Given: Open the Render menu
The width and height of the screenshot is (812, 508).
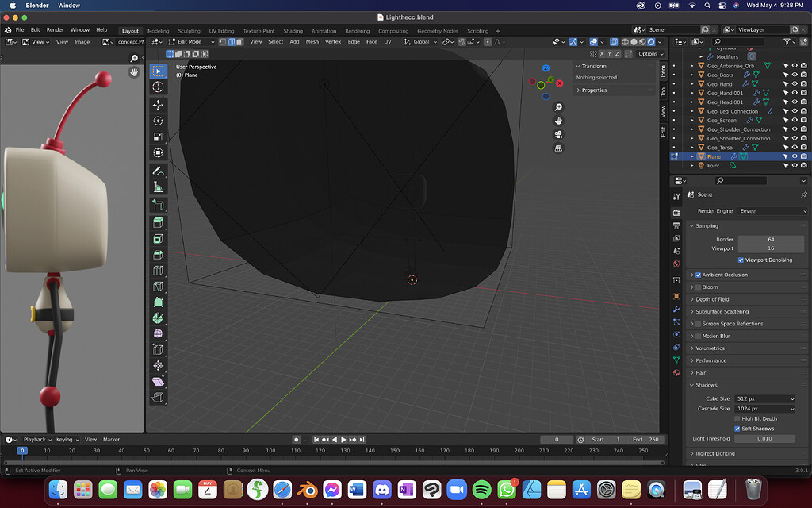Looking at the screenshot, I should click(55, 30).
